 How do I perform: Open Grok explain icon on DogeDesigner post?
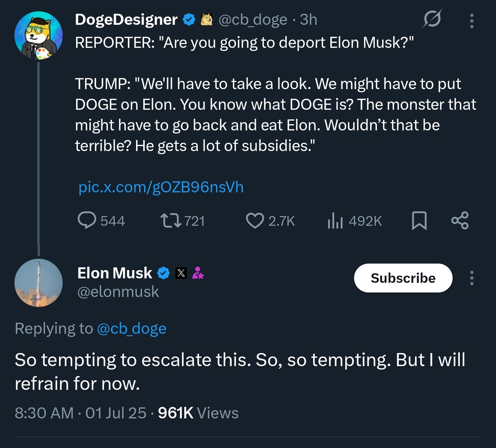[432, 19]
